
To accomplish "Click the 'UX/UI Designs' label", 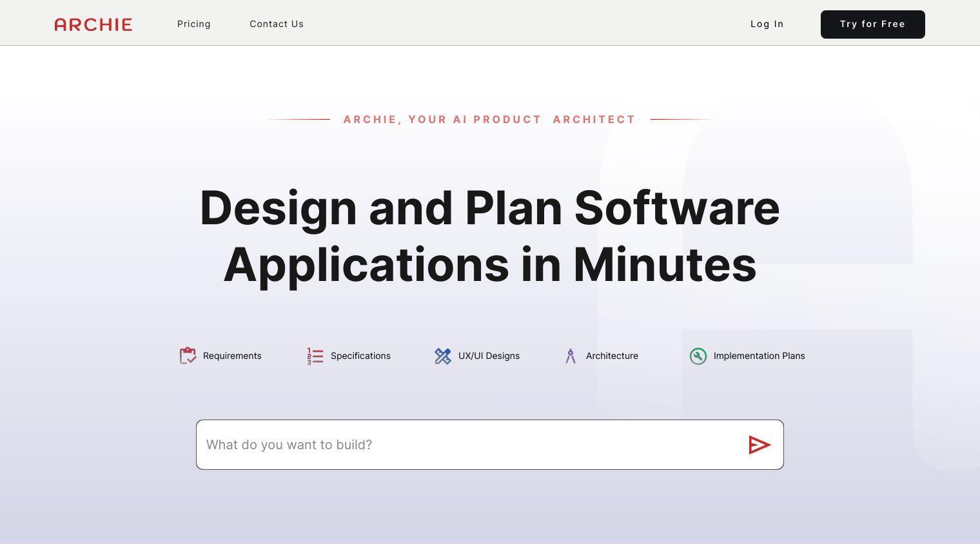I will pyautogui.click(x=489, y=356).
